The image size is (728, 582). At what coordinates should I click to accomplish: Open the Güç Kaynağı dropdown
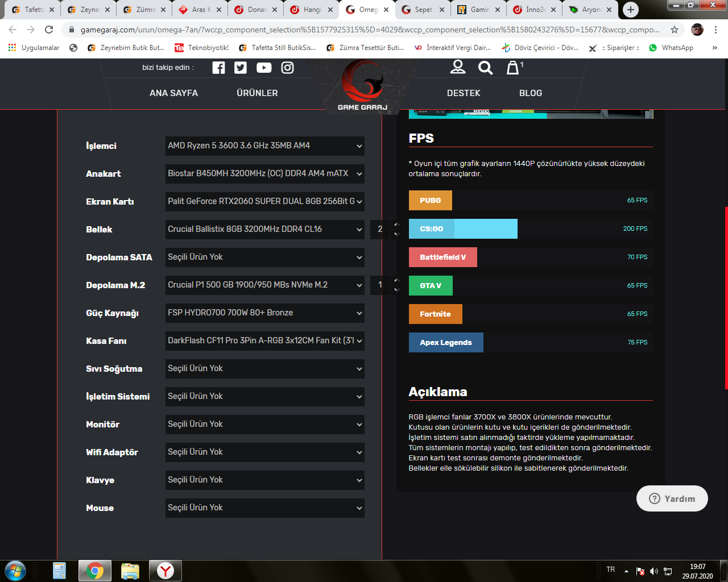[265, 313]
